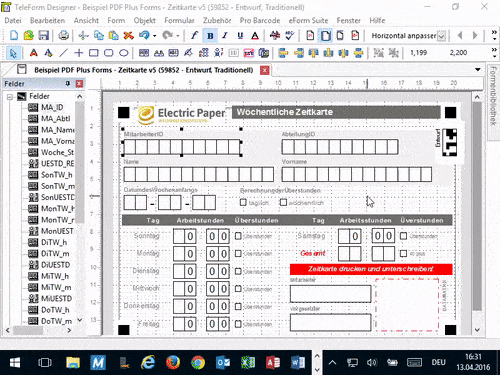
Task: Select UESTD_RE field in the tree
Action: [x=57, y=164]
